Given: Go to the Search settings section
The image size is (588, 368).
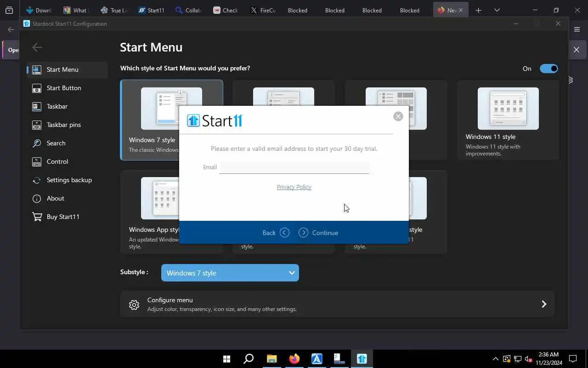Looking at the screenshot, I should click(x=67, y=143).
